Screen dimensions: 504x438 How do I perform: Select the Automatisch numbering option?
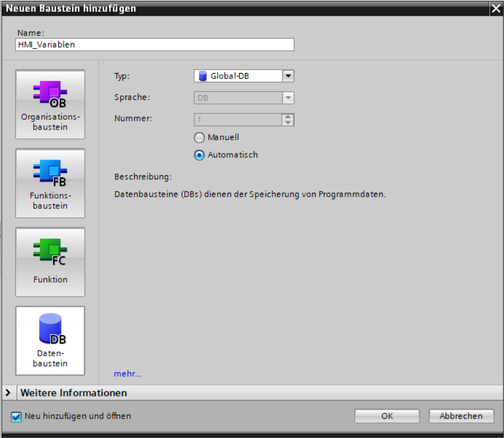[199, 155]
